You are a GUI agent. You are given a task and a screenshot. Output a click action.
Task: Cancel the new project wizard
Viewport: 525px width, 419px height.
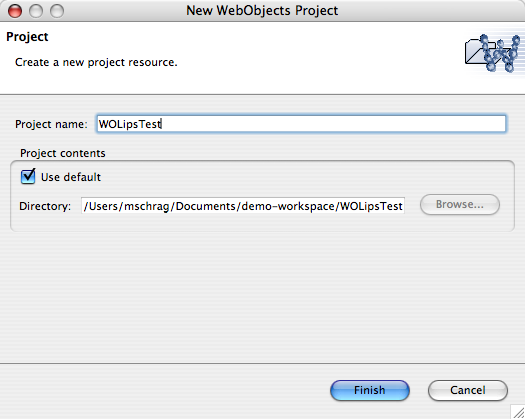468,390
